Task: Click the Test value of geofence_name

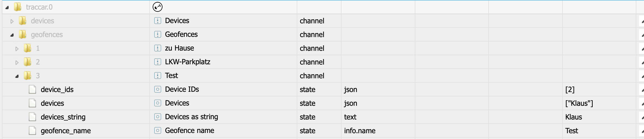Action: click(572, 131)
